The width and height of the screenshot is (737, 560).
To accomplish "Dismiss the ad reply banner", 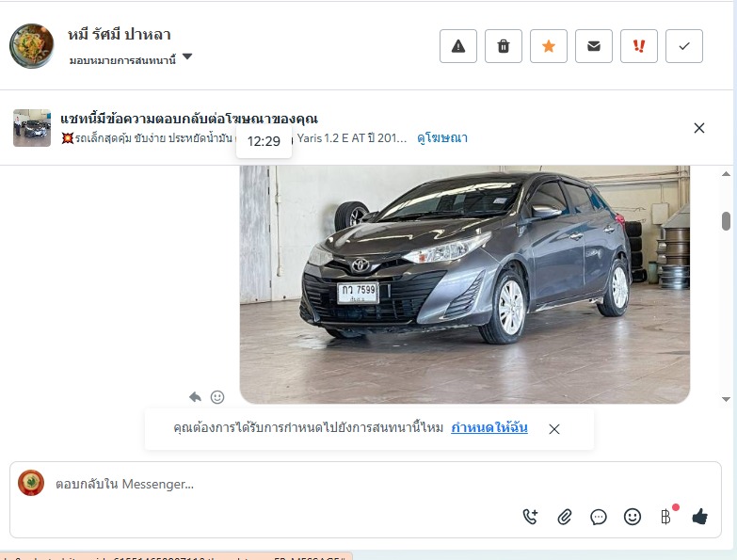I will coord(699,128).
